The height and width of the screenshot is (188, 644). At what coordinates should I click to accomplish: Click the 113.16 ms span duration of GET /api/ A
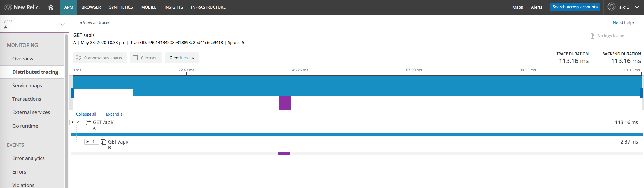626,122
